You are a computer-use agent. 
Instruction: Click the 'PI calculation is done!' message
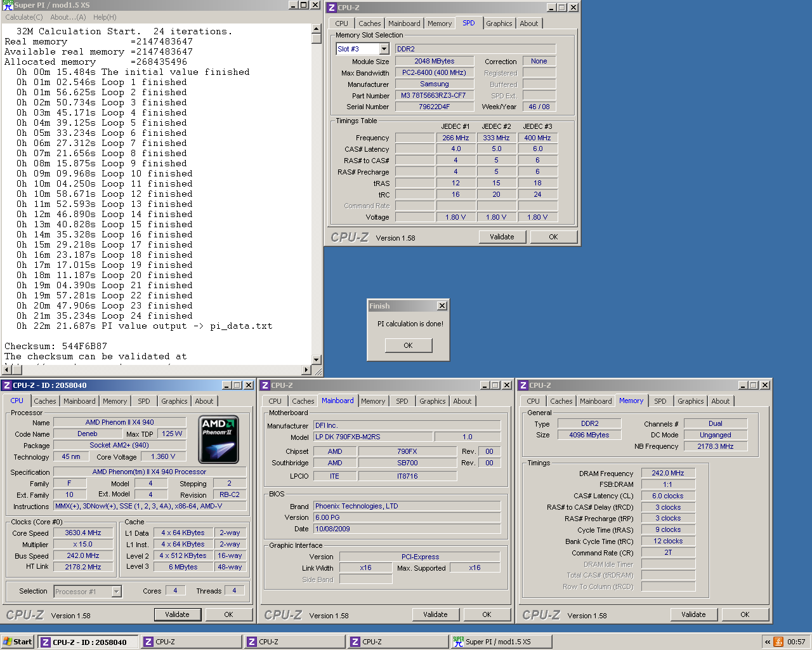[410, 324]
